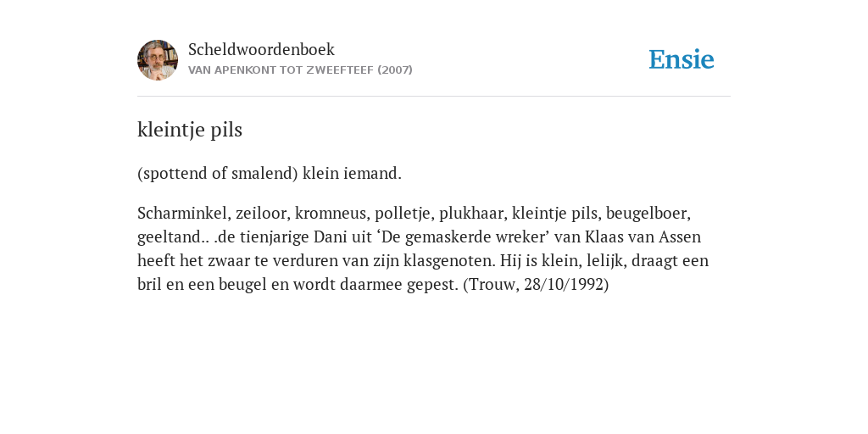Click the word 'polletje' in the quote
Screen dimensions: 868x434
pos(404,213)
